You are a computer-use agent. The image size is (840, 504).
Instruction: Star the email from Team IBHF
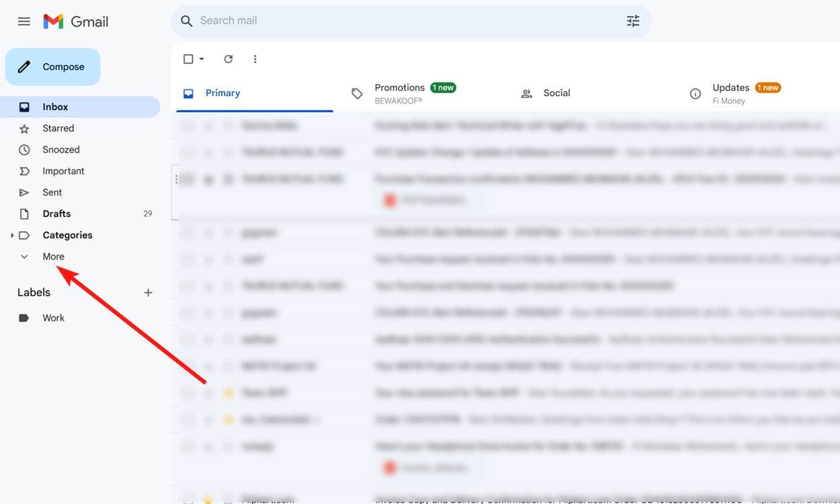click(208, 392)
